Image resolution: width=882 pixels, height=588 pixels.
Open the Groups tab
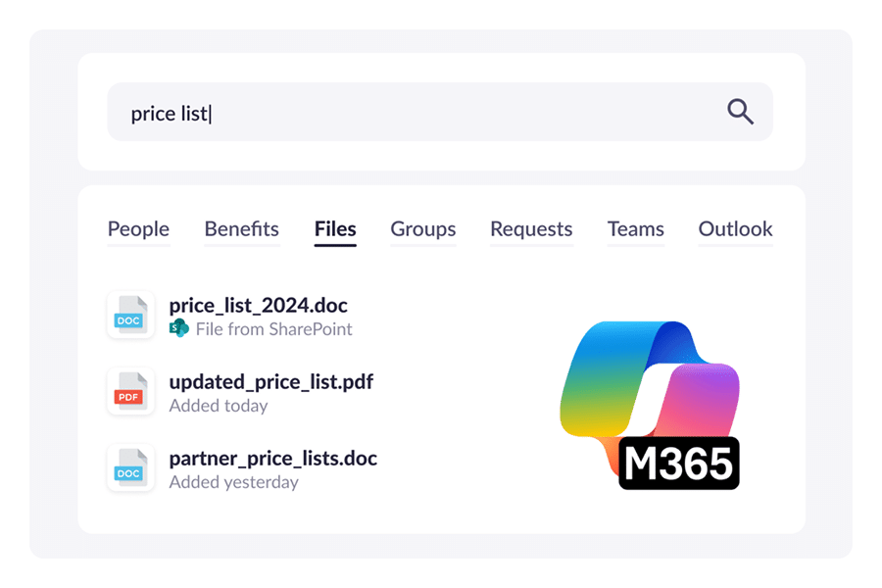pyautogui.click(x=423, y=229)
